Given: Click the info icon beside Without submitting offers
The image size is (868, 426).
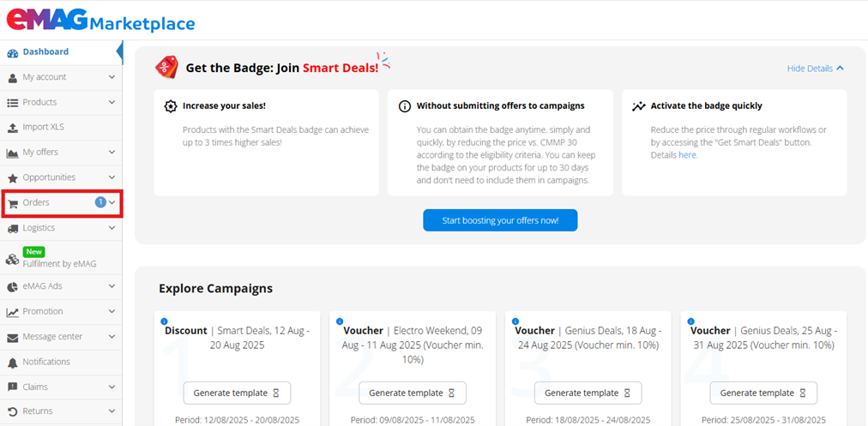Looking at the screenshot, I should 405,106.
